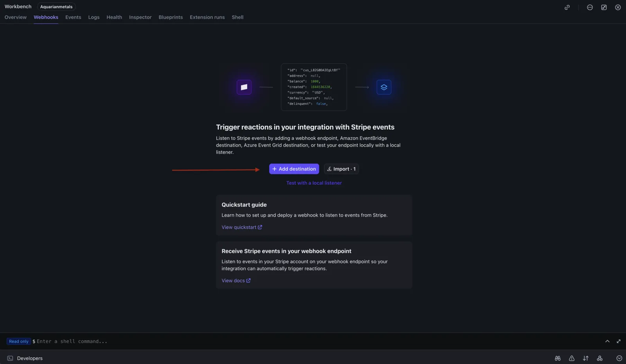The height and width of the screenshot is (364, 626).
Task: Click the Trigger reactions in your integration heading
Action: click(305, 127)
